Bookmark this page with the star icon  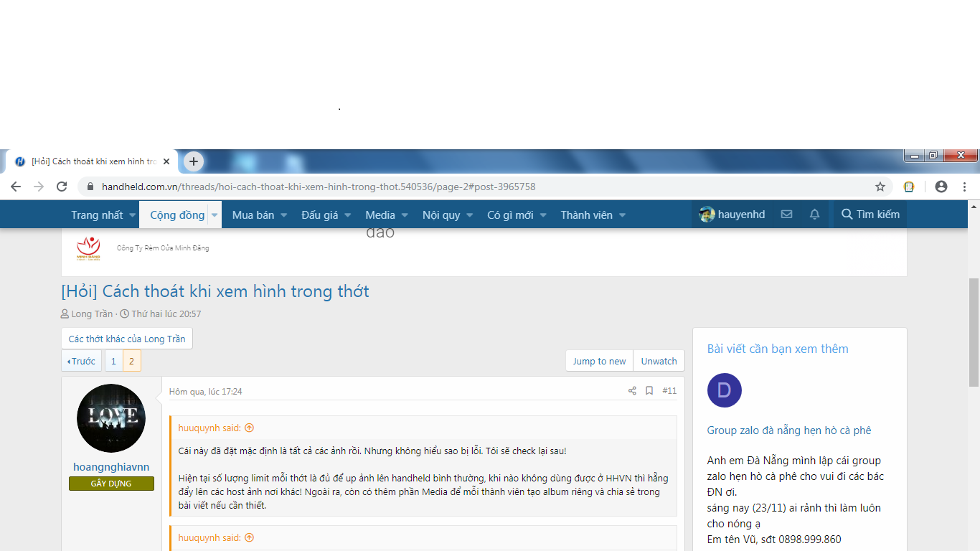click(880, 187)
